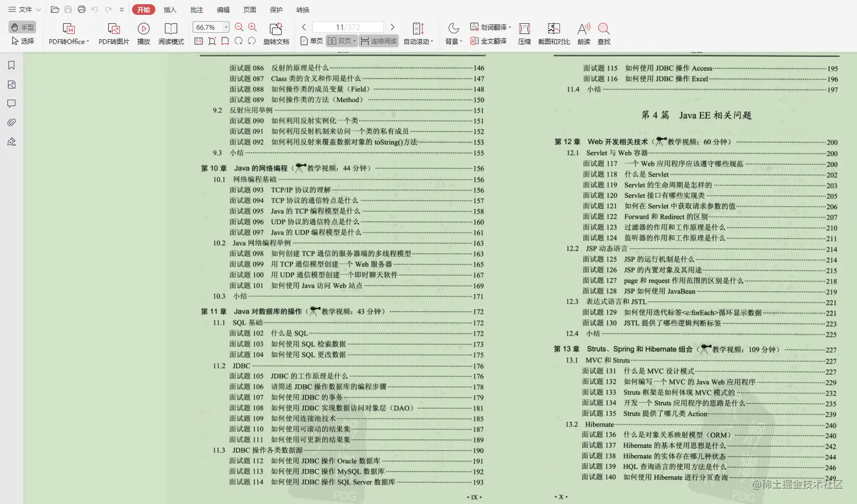Switch to the 插入 ribbon tab
The width and height of the screenshot is (857, 504).
(x=170, y=10)
